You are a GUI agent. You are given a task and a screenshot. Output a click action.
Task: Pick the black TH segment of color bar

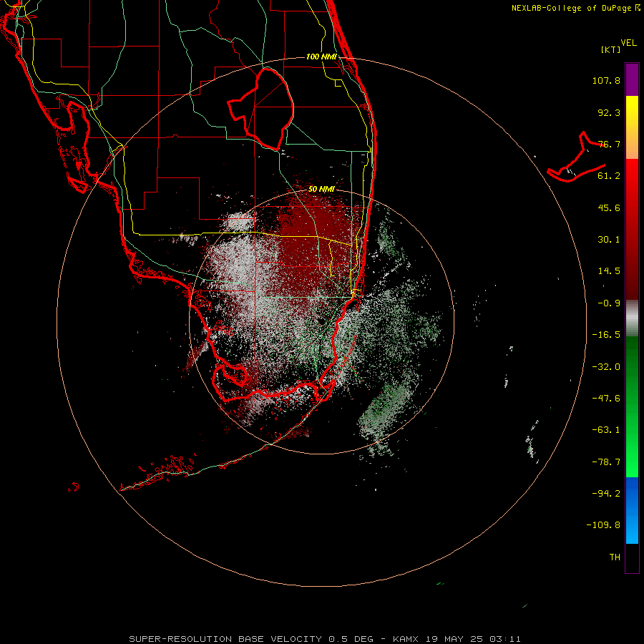tap(632, 557)
